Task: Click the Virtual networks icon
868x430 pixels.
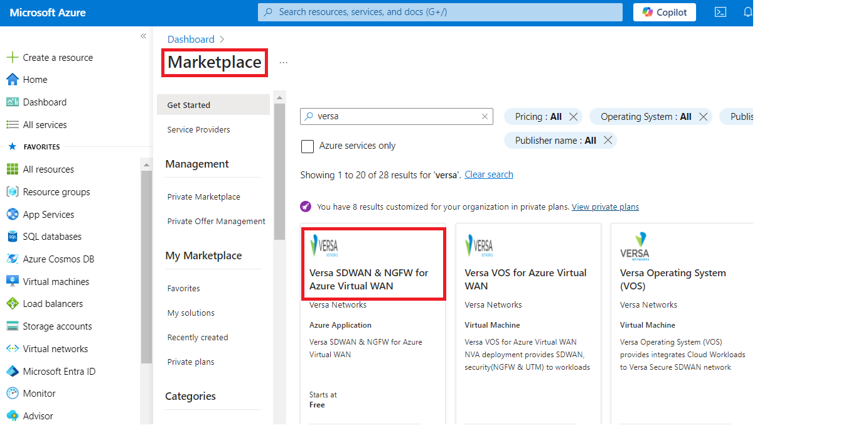Action: point(12,349)
